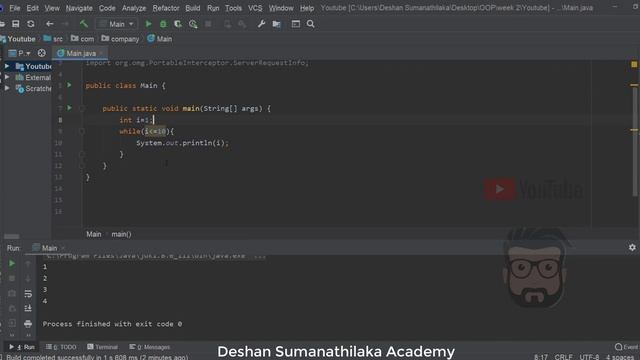
Task: Toggle scroll to end in Run console
Action: (x=28, y=308)
